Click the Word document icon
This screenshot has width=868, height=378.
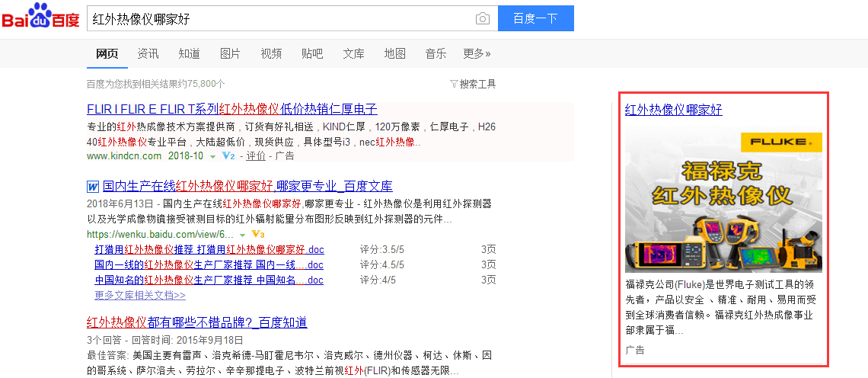click(x=92, y=186)
